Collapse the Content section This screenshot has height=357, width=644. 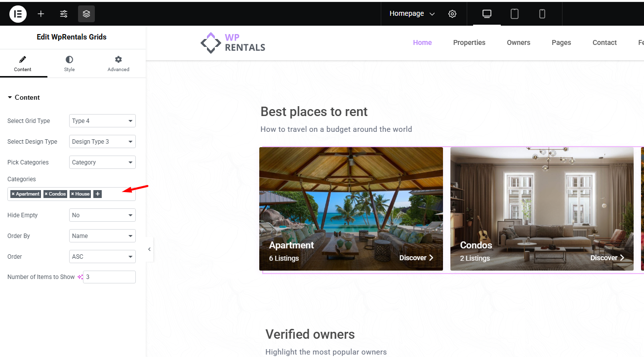point(24,97)
